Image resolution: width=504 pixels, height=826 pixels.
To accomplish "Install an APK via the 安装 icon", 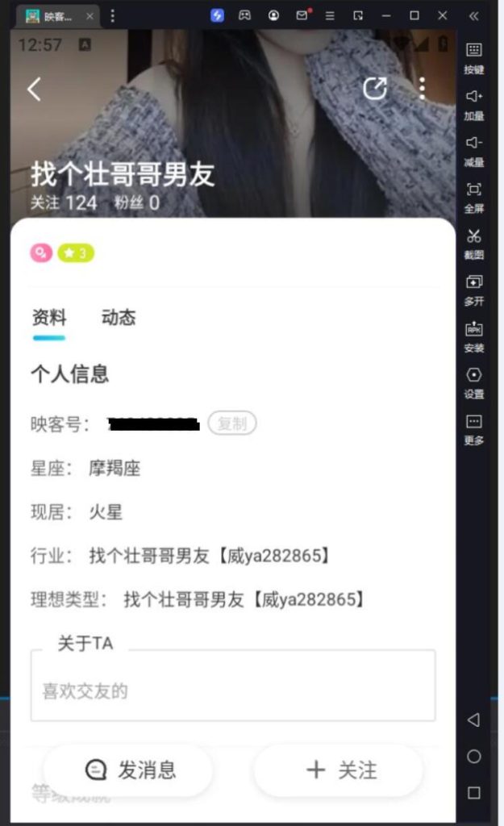I will click(473, 336).
